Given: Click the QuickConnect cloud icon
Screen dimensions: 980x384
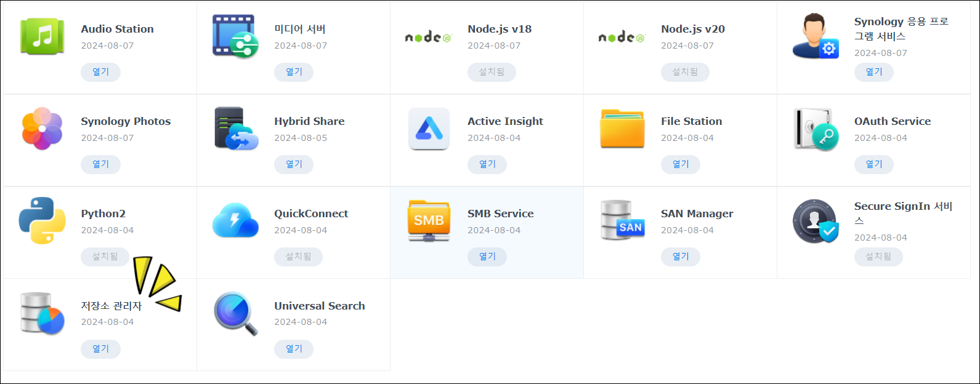Looking at the screenshot, I should [235, 220].
